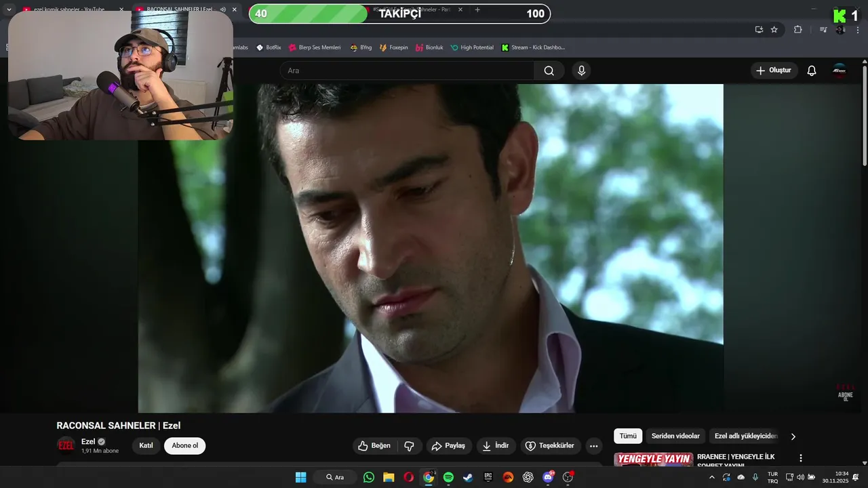Close the RACONSAL SAHNELER tab
868x488 pixels.
[235, 9]
